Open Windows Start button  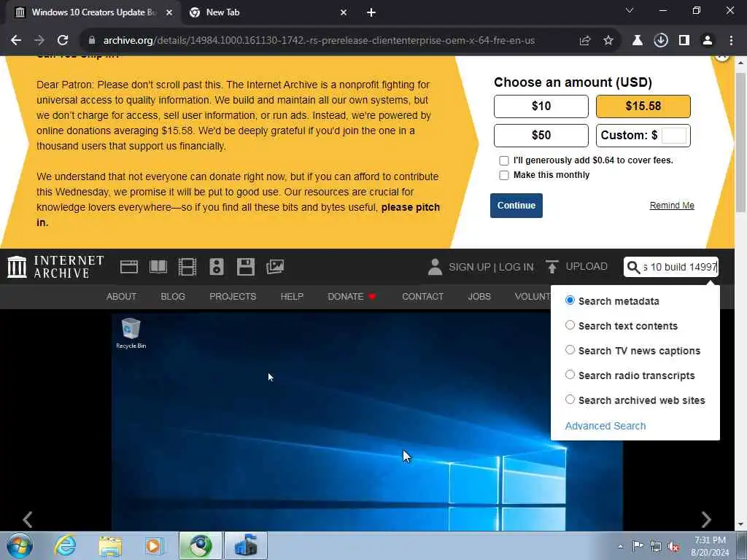[20, 545]
